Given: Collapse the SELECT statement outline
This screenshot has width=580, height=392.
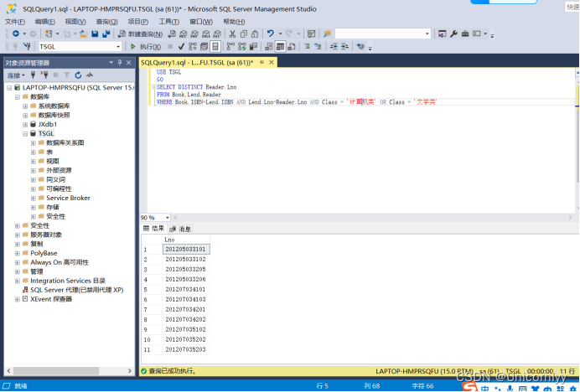Looking at the screenshot, I should click(154, 87).
